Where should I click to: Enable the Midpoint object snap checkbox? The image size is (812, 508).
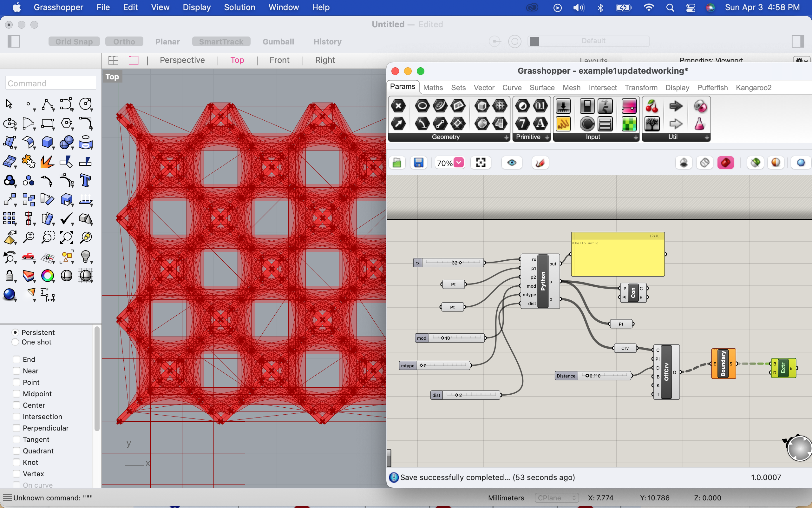[x=16, y=394]
